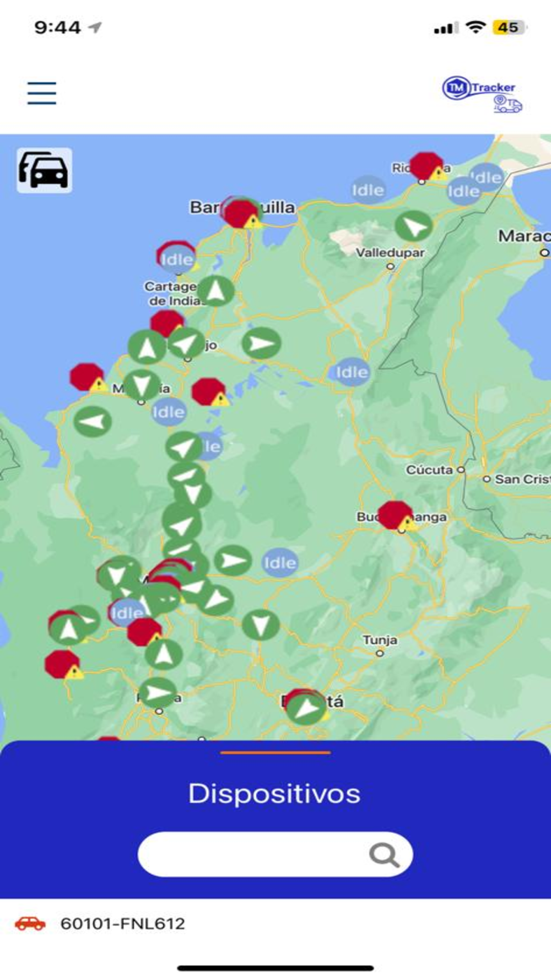The image size is (551, 980).
Task: Tap the 9:44 clock in status bar
Action: 57,28
